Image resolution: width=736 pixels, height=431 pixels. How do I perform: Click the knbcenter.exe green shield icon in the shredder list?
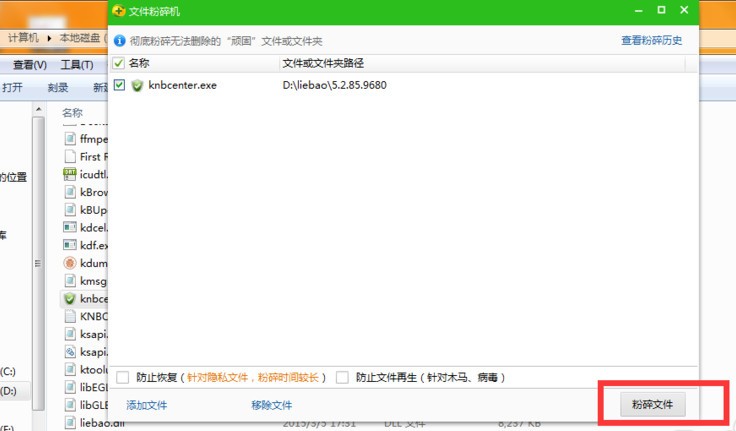click(137, 85)
